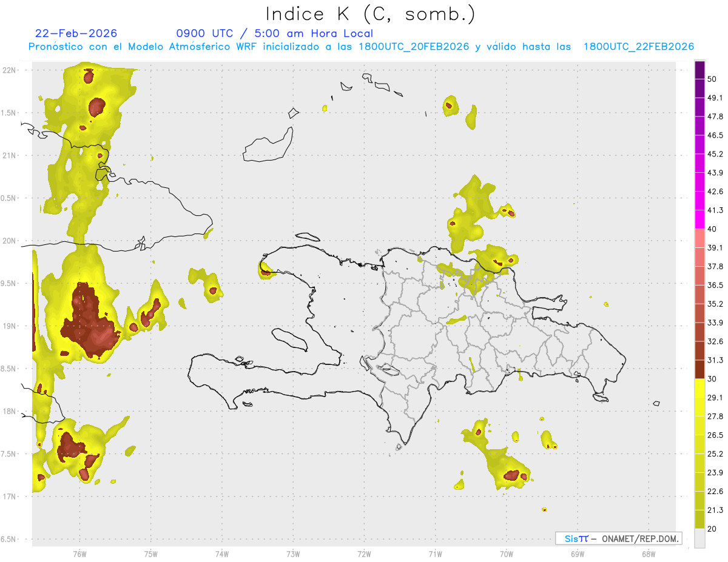
Task: Click the "72W" longitude label
Action: [365, 554]
